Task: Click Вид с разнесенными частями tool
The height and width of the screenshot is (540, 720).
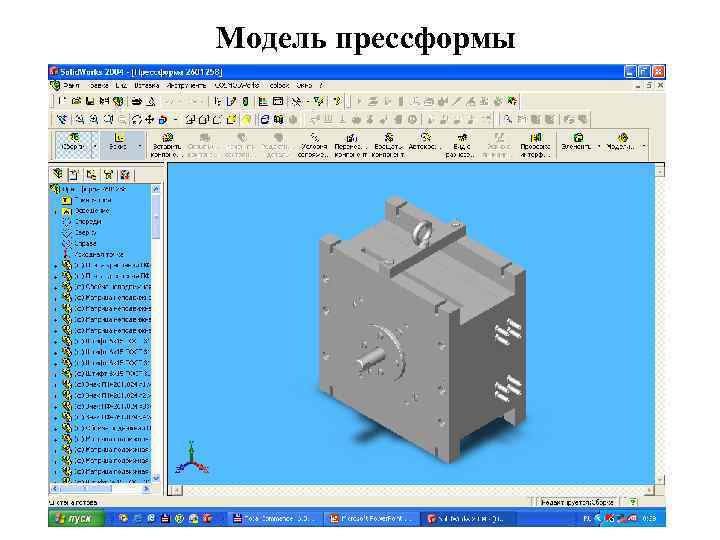Action: pyautogui.click(x=461, y=146)
